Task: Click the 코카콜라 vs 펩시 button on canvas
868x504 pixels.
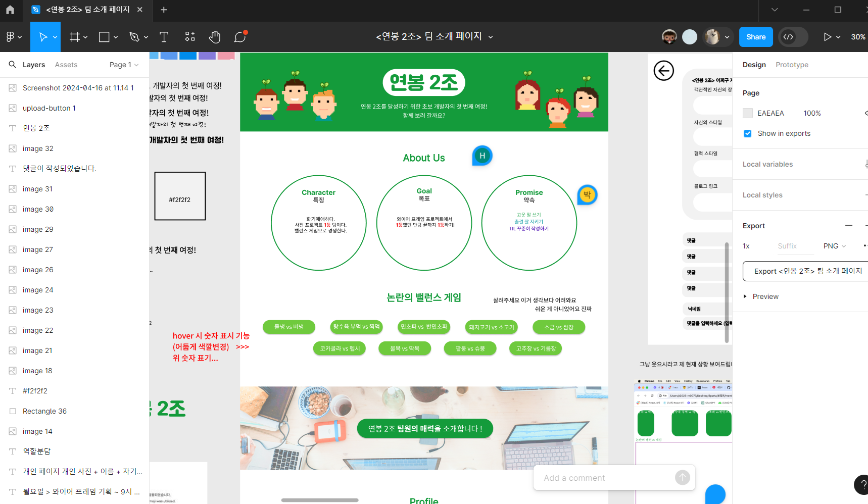Action: coord(340,348)
